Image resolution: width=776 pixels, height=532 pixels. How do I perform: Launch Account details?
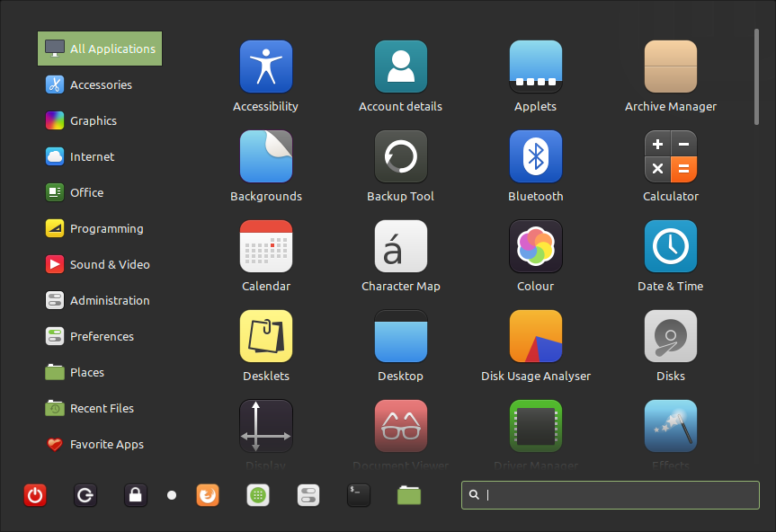point(400,66)
